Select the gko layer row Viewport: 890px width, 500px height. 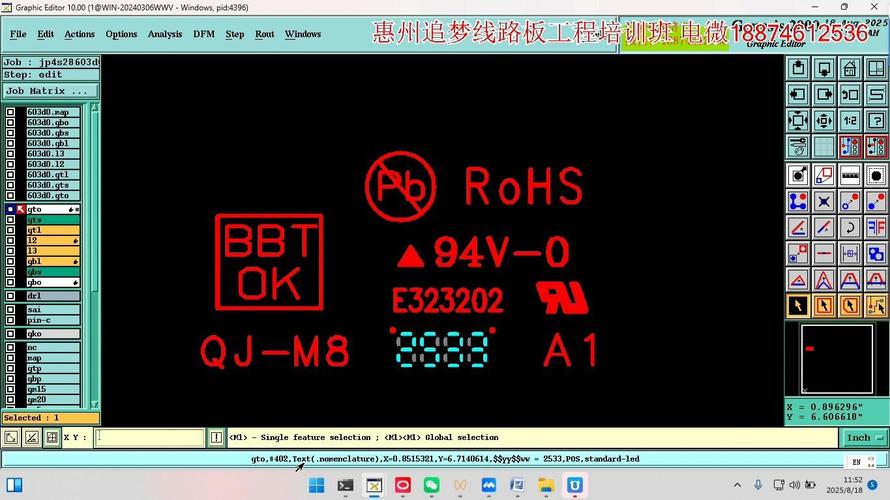52,333
